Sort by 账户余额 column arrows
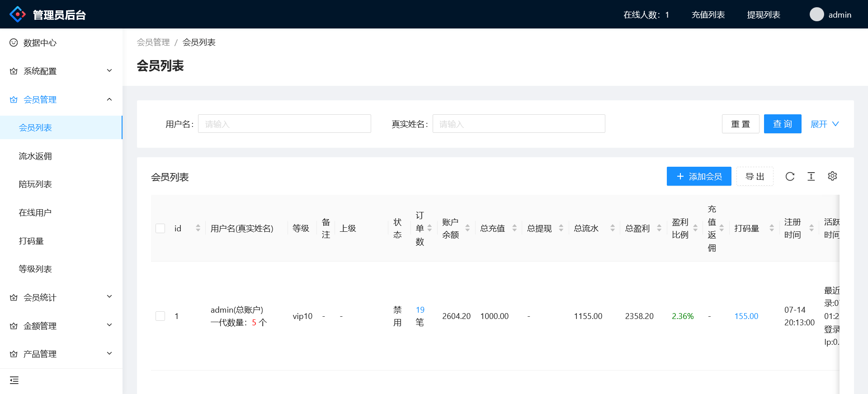This screenshot has width=868, height=394. (467, 228)
